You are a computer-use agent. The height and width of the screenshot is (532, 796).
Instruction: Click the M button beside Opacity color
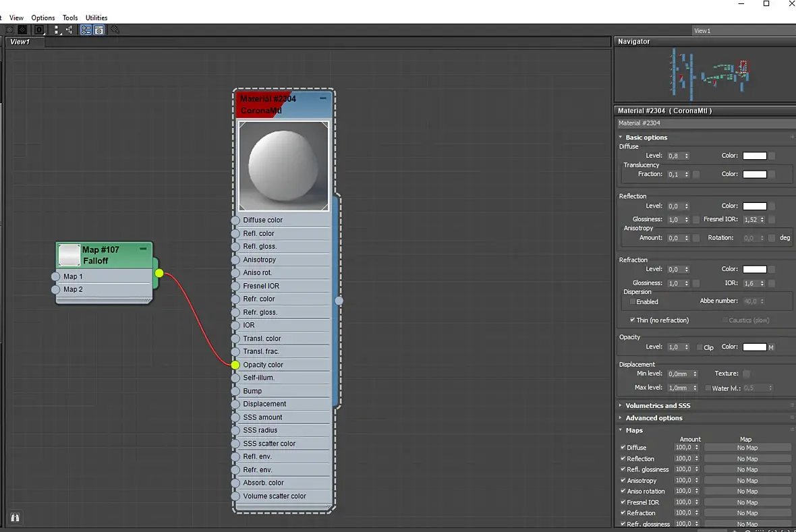pos(771,347)
